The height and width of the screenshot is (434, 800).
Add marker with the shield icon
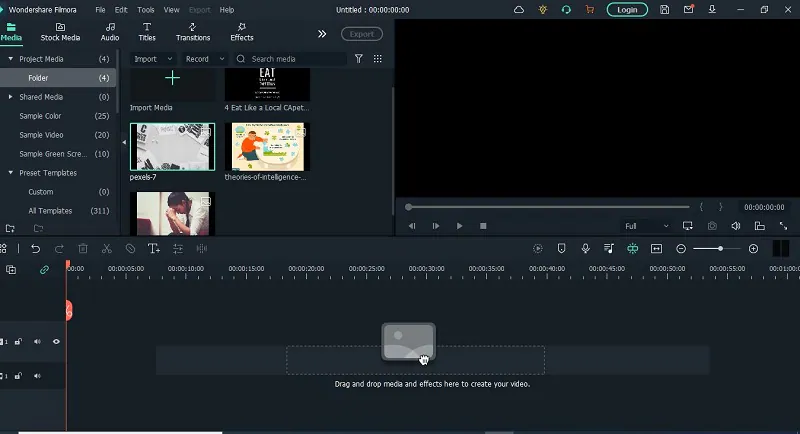point(561,248)
